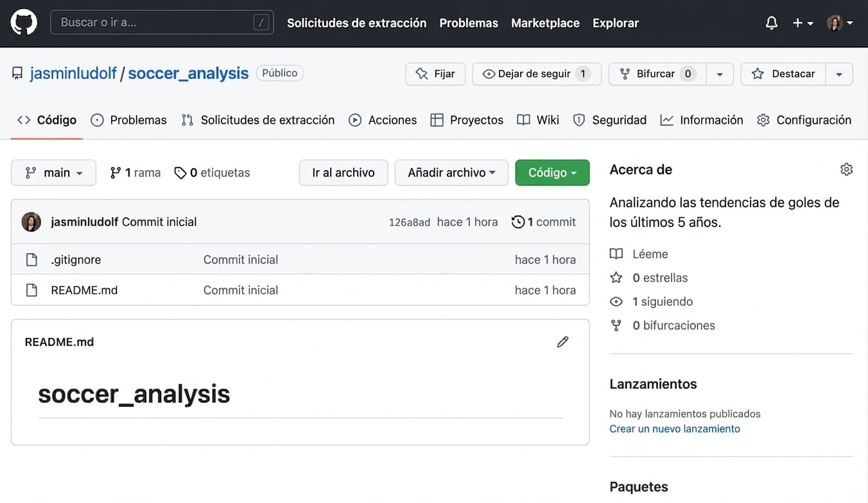View the 0 estrellas link

pos(648,278)
